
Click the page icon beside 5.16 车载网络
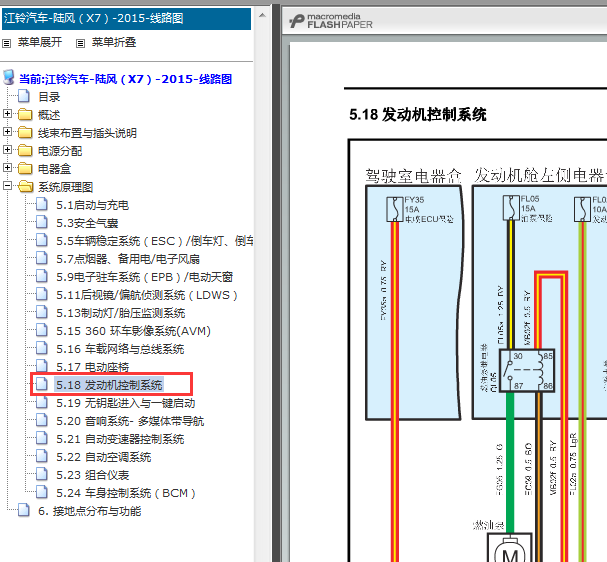[42, 348]
